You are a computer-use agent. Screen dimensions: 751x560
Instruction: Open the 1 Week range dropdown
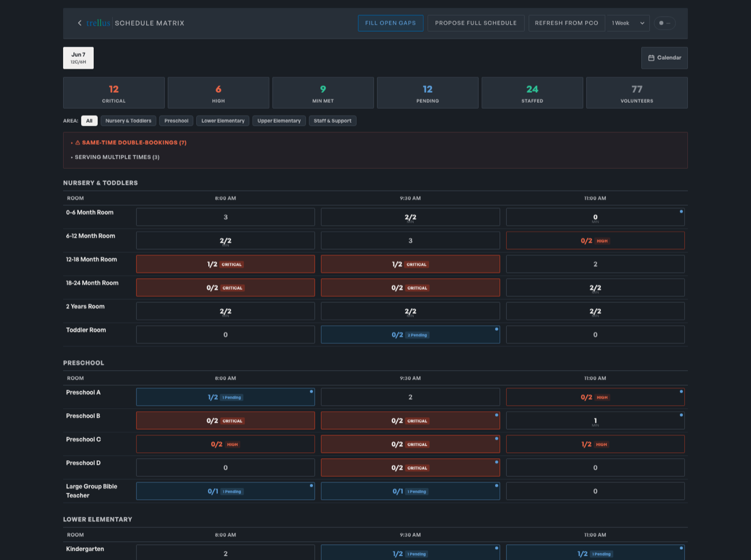pyautogui.click(x=628, y=23)
